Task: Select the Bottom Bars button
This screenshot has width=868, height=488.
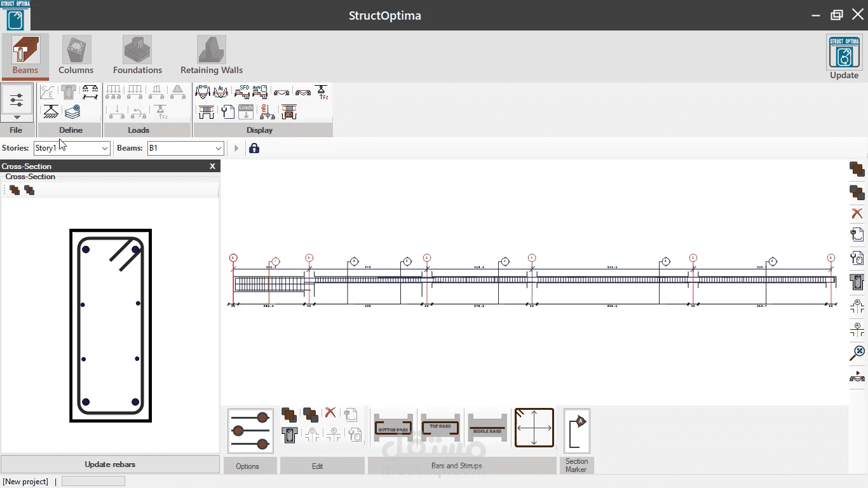Action: pyautogui.click(x=393, y=428)
